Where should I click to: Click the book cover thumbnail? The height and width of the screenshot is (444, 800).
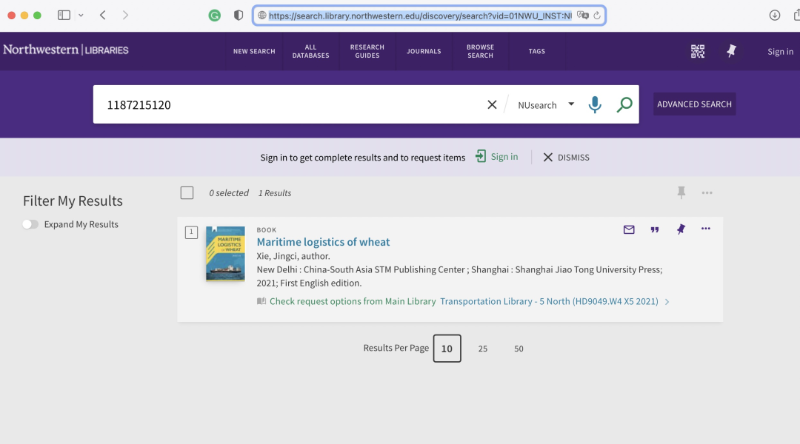226,254
